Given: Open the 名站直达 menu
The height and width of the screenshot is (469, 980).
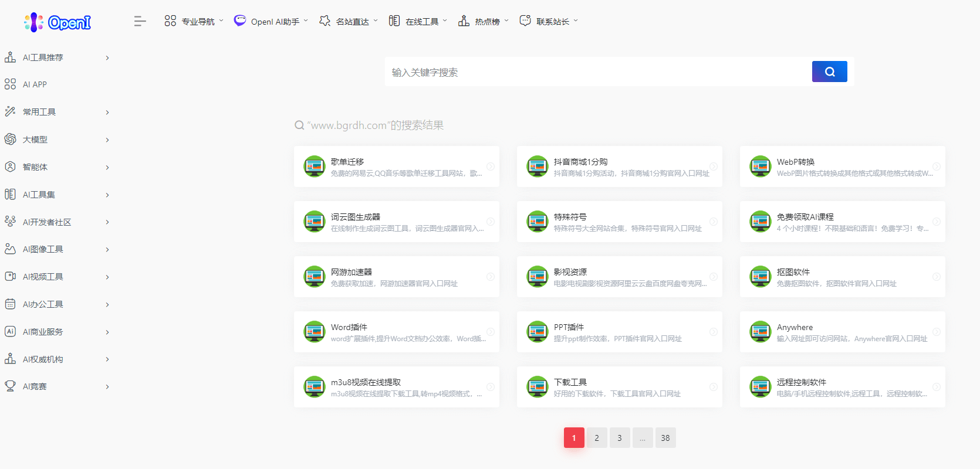Looking at the screenshot, I should [x=349, y=21].
